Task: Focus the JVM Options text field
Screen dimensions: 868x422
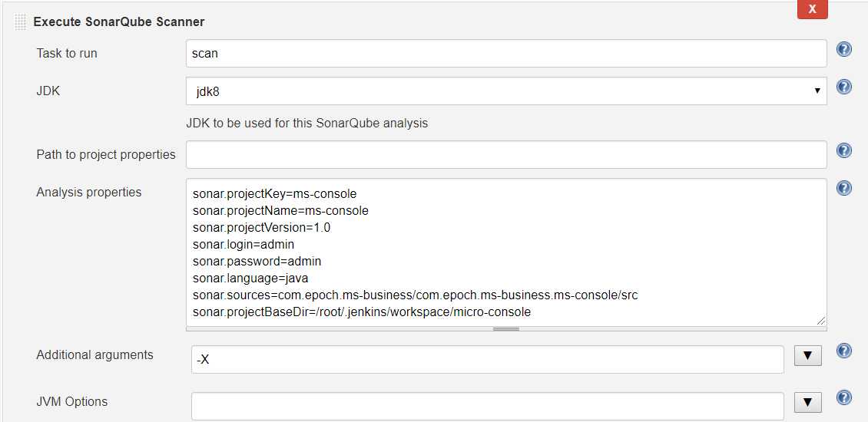Action: click(487, 406)
